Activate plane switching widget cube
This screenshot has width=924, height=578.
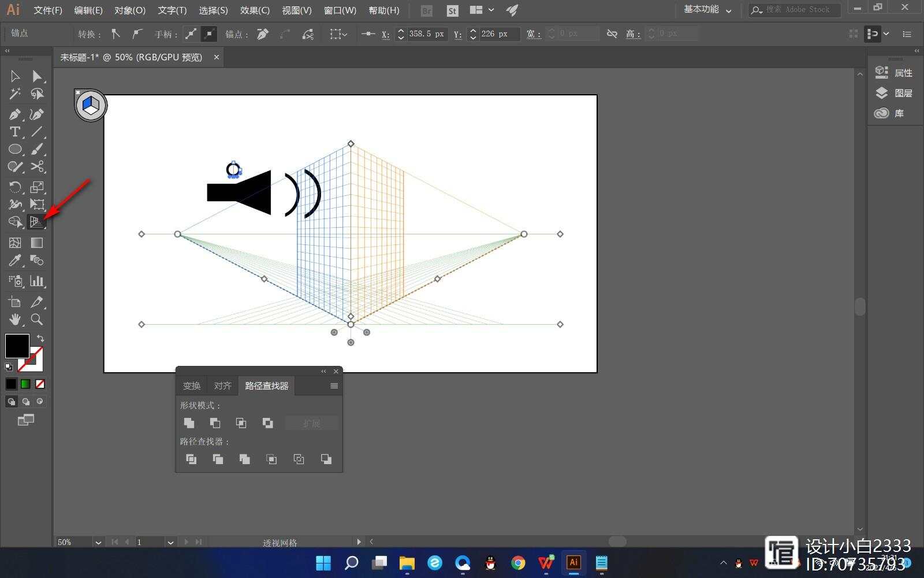pyautogui.click(x=91, y=105)
